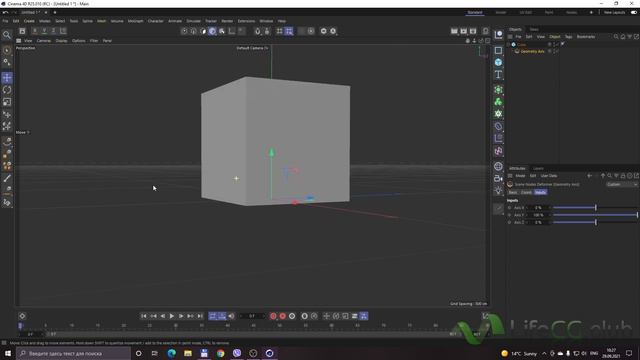Open the Default Camera dropdown in viewport
The height and width of the screenshot is (360, 640).
pos(253,48)
